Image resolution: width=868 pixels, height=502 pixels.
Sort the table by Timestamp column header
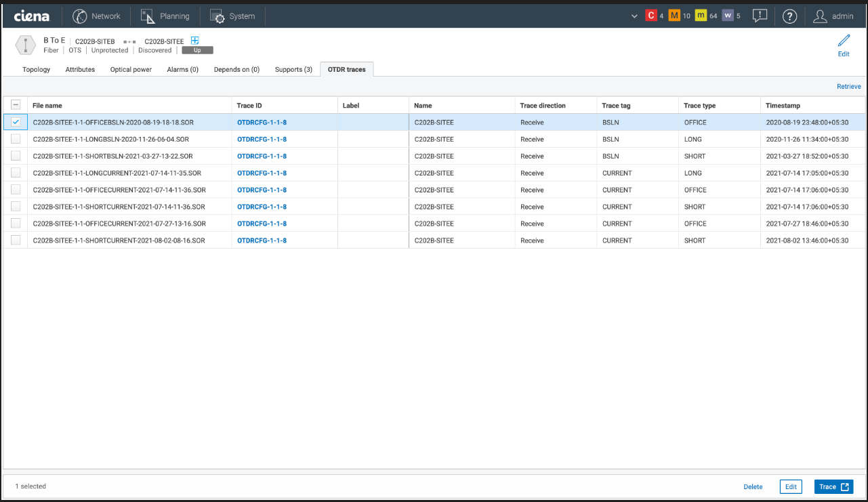783,106
